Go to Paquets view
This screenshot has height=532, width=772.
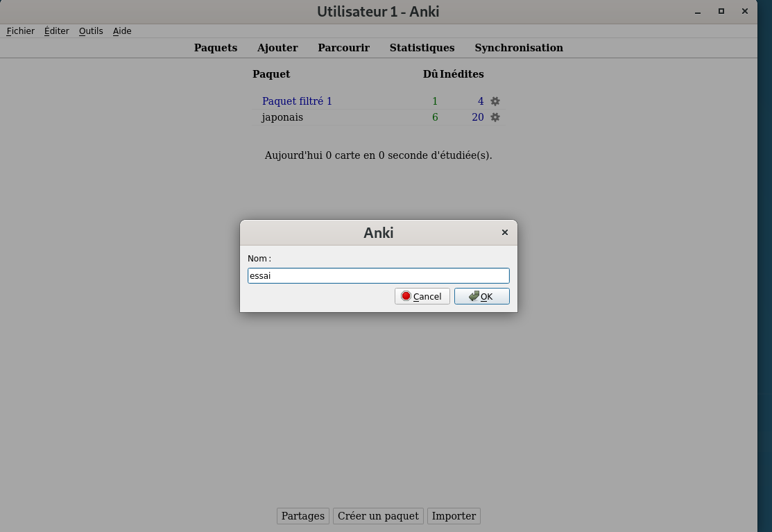click(216, 48)
